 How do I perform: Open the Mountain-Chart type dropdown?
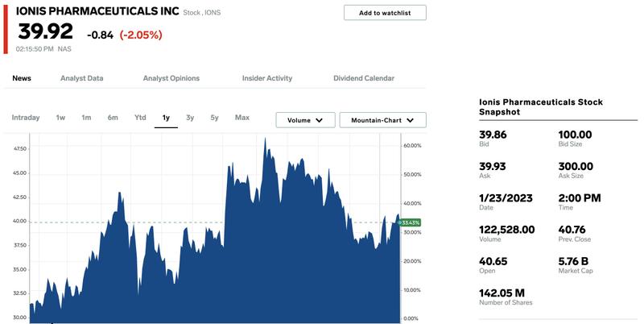[383, 120]
